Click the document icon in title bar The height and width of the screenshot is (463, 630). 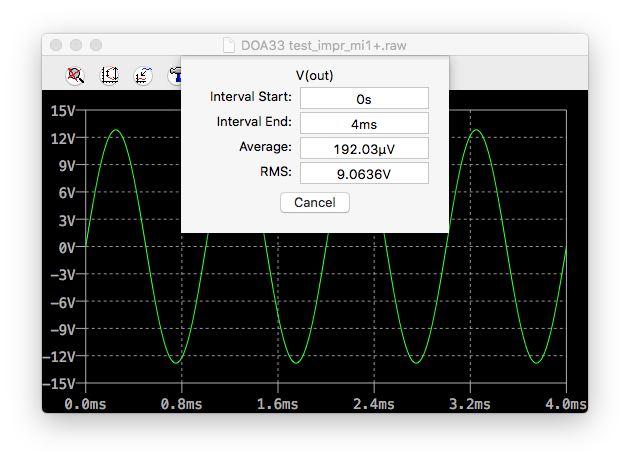point(229,45)
